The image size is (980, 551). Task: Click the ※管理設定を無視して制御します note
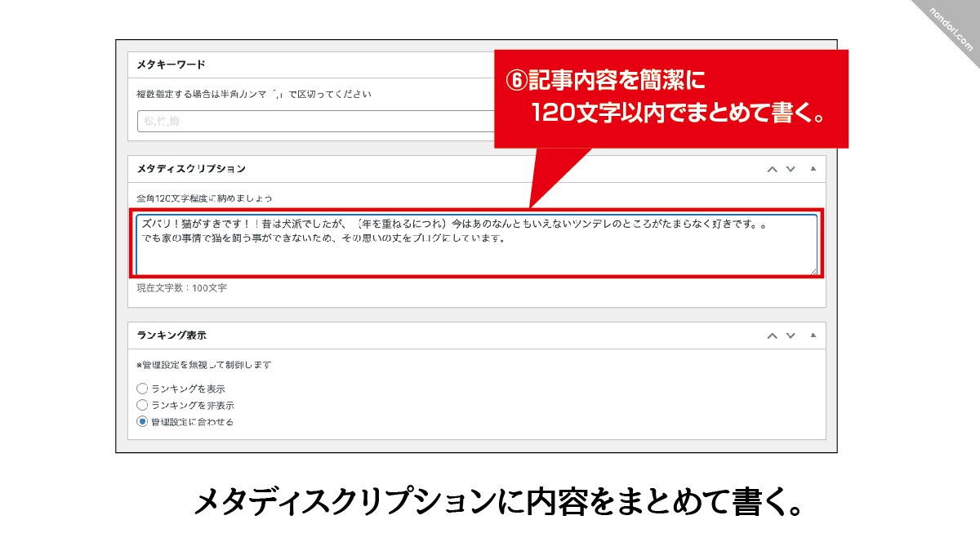tap(203, 365)
